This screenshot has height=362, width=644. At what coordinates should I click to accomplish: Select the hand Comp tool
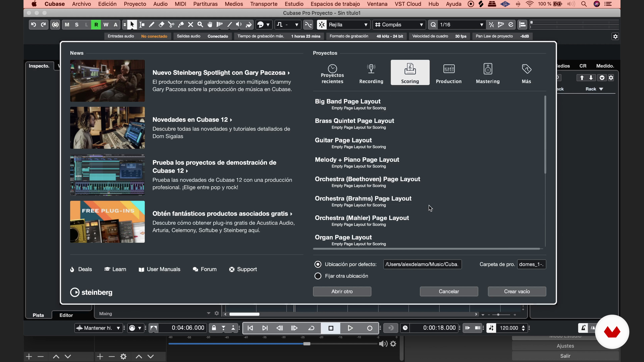pos(210,24)
